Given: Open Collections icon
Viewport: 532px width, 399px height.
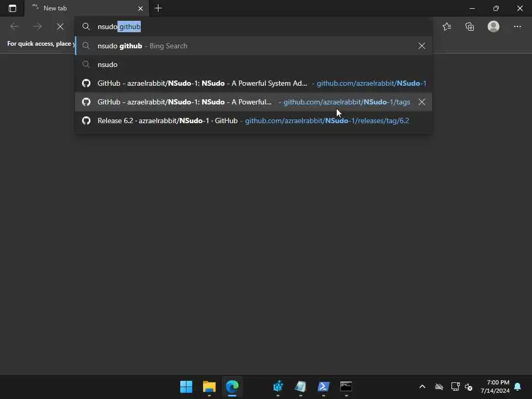Looking at the screenshot, I should [x=470, y=26].
